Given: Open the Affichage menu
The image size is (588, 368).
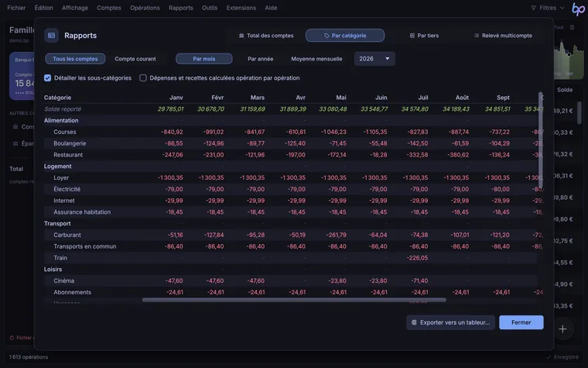Looking at the screenshot, I should click(x=74, y=8).
